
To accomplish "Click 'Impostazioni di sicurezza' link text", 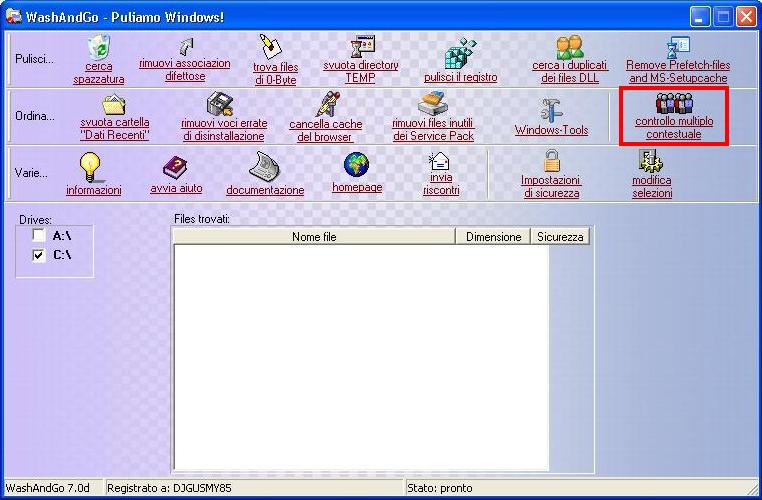I will pos(551,187).
